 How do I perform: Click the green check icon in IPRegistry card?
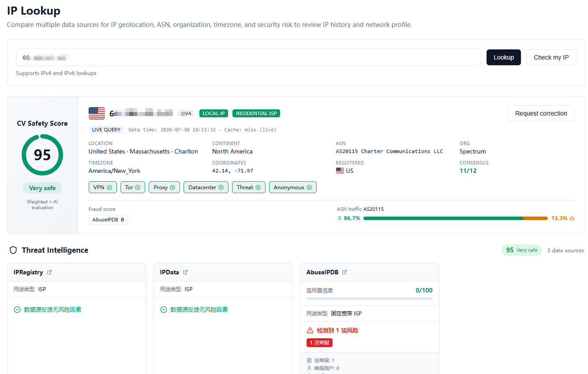click(x=17, y=310)
